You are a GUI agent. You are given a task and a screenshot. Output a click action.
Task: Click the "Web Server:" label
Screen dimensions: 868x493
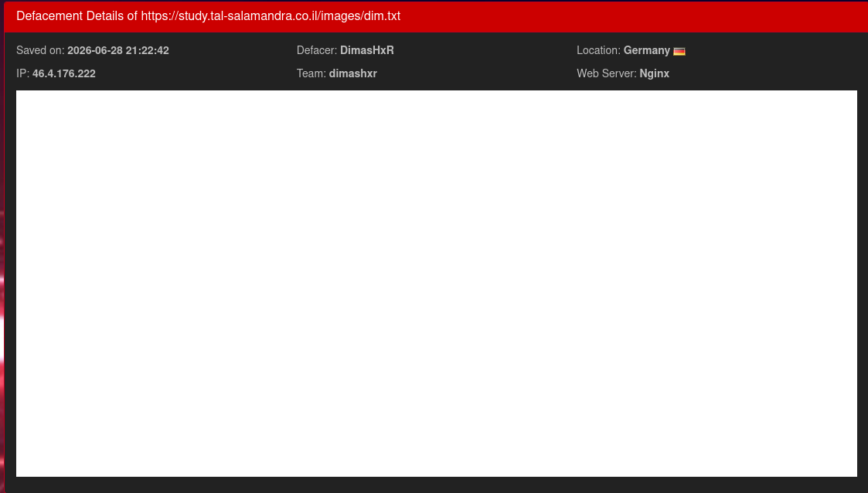pos(606,73)
